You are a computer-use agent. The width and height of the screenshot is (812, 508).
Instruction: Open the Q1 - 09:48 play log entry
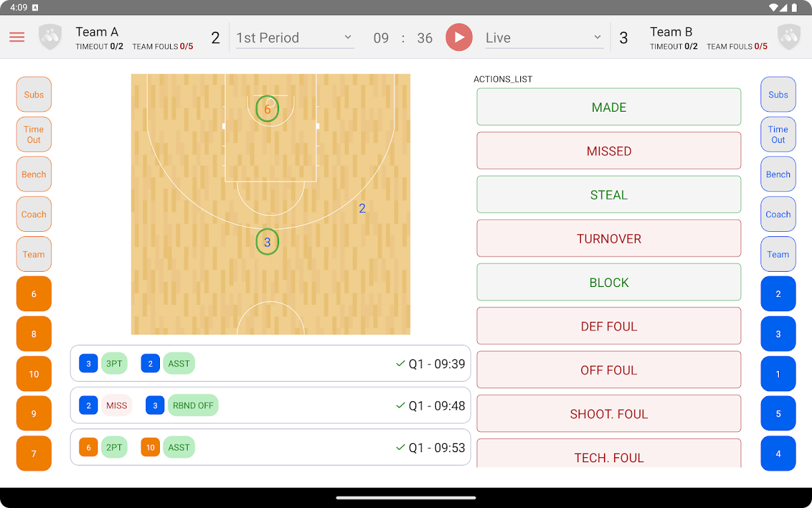tap(270, 405)
